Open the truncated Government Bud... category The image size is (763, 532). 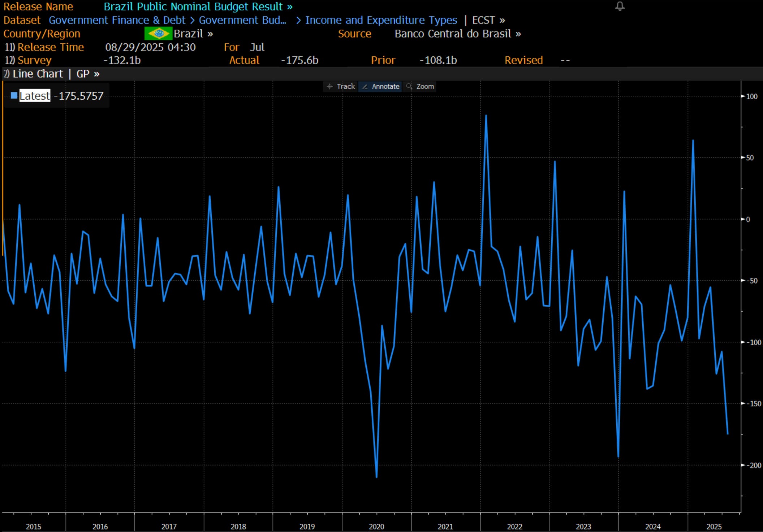pyautogui.click(x=242, y=20)
